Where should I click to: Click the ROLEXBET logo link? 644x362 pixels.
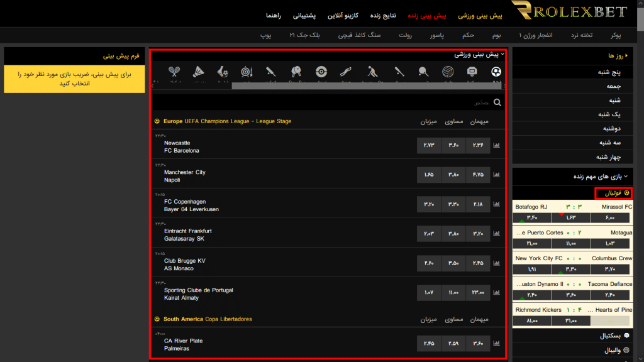569,13
